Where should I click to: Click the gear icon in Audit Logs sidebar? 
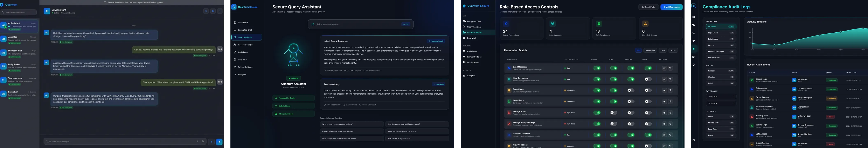693,65
